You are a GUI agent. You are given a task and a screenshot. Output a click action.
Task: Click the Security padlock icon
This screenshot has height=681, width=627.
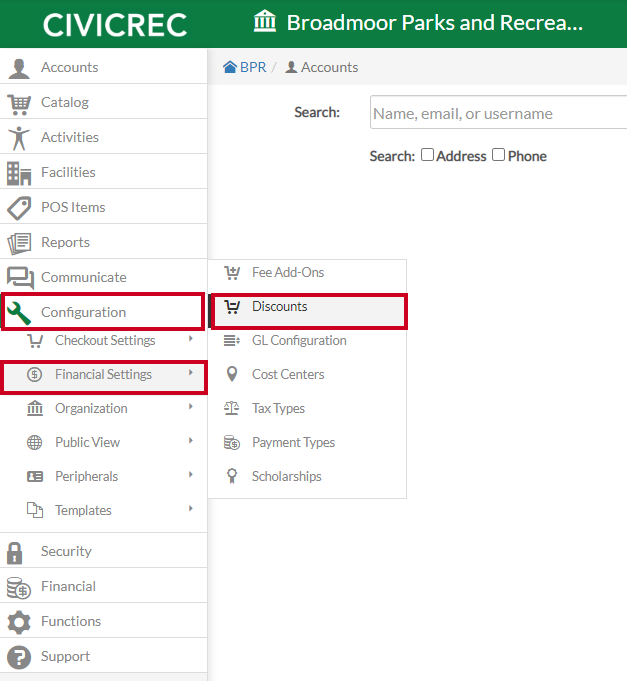point(15,552)
